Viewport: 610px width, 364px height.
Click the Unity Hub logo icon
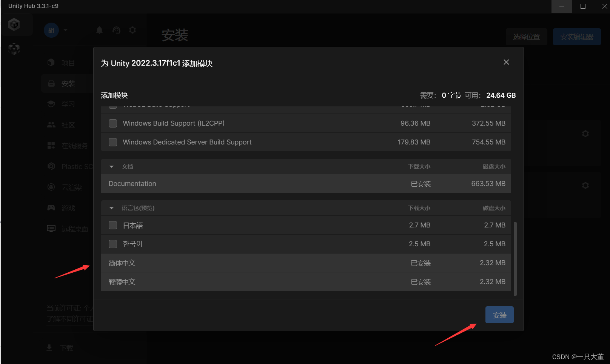click(x=14, y=25)
